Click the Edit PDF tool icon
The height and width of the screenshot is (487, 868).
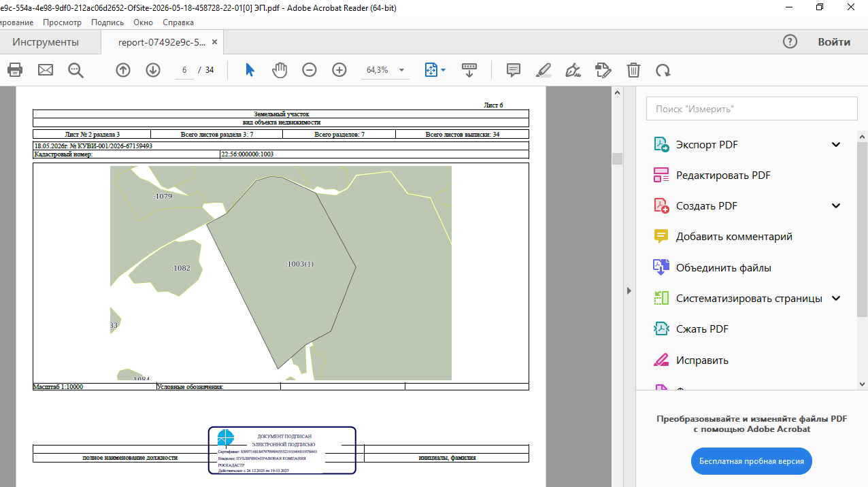point(661,175)
